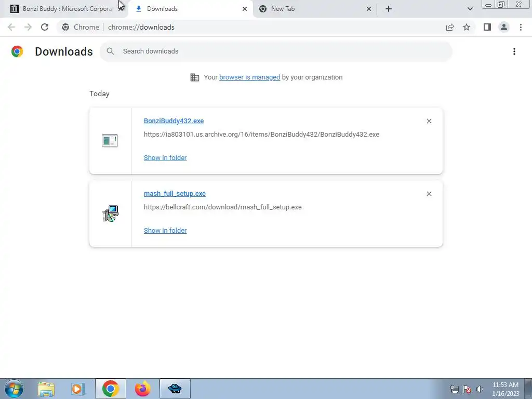Open Chrome's three-dot main menu

[521, 27]
